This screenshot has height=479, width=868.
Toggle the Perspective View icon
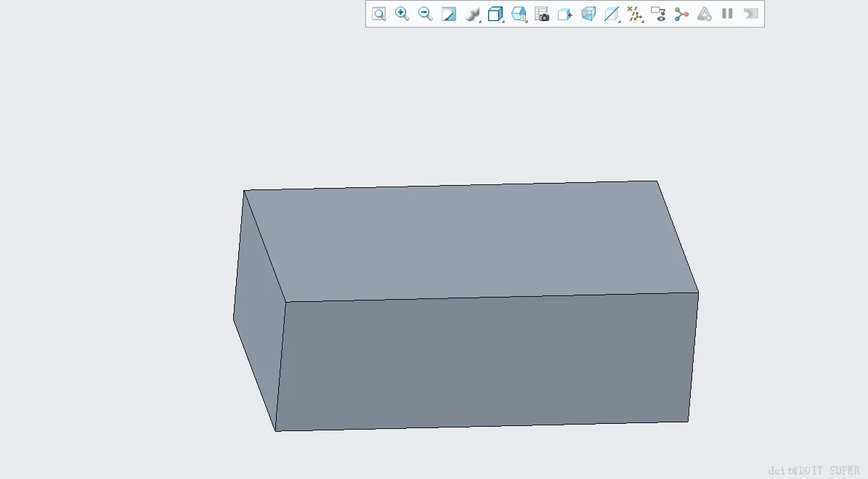(x=588, y=14)
